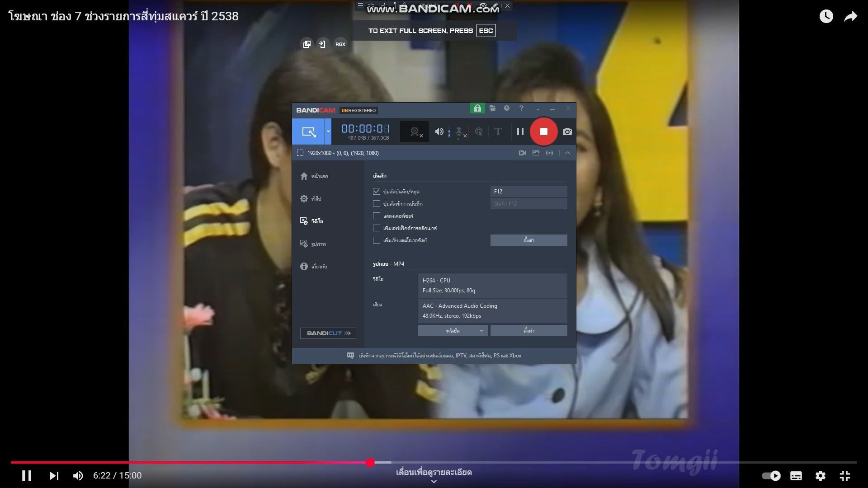Open the recording mode dropdown arrow
868x488 pixels.
tap(328, 131)
